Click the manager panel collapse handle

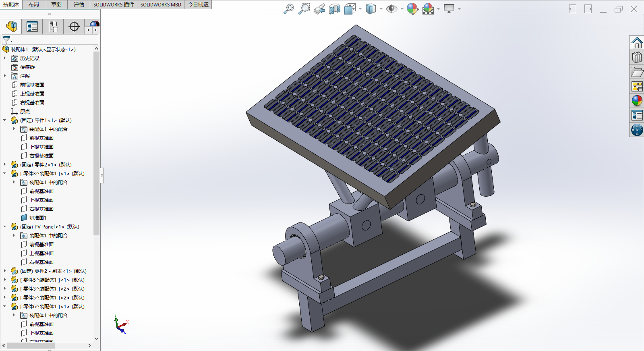(x=102, y=175)
